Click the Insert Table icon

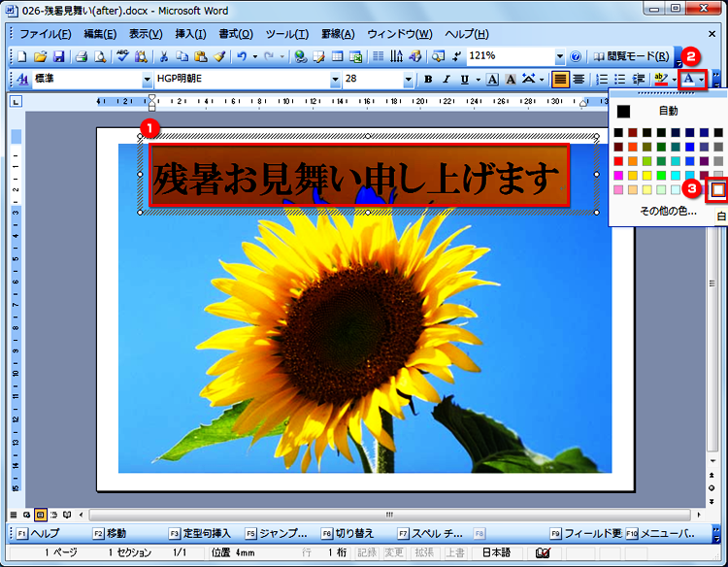click(337, 56)
